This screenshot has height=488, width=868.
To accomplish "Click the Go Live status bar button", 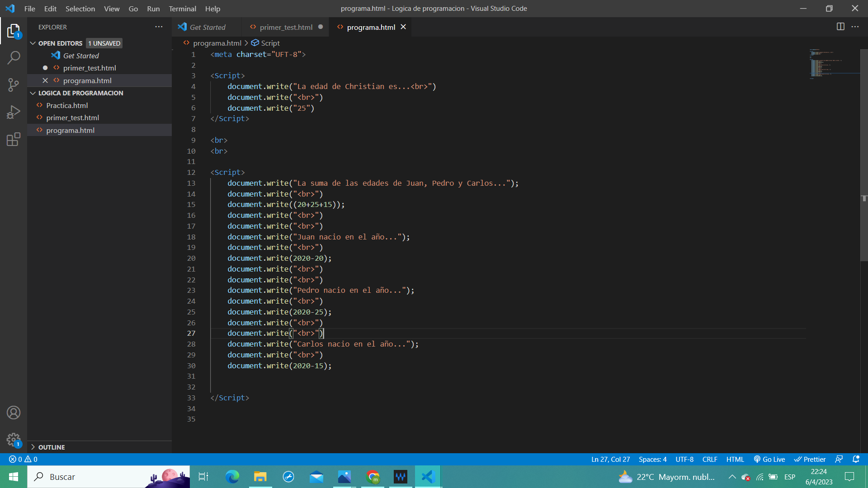I will coord(769,459).
